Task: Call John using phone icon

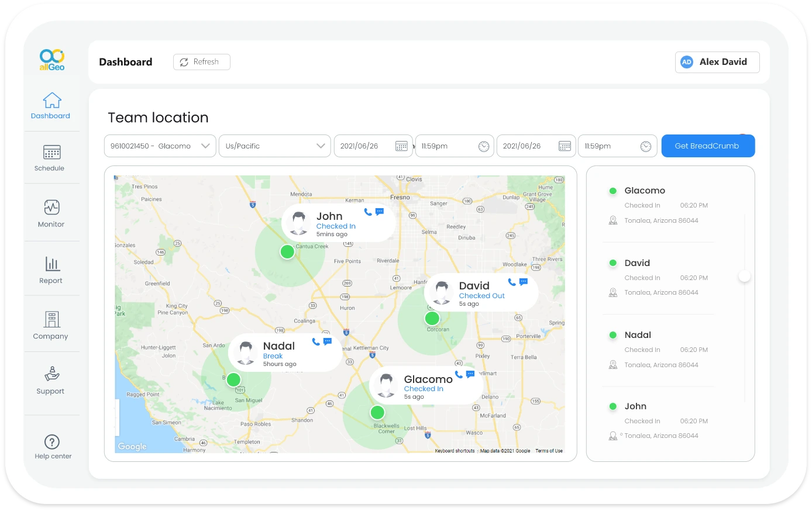Action: 368,212
